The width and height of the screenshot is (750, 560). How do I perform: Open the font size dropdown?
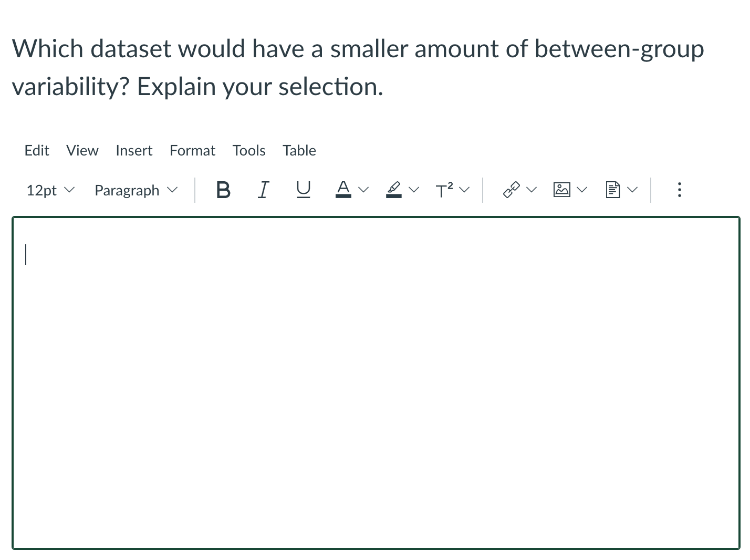click(x=50, y=190)
